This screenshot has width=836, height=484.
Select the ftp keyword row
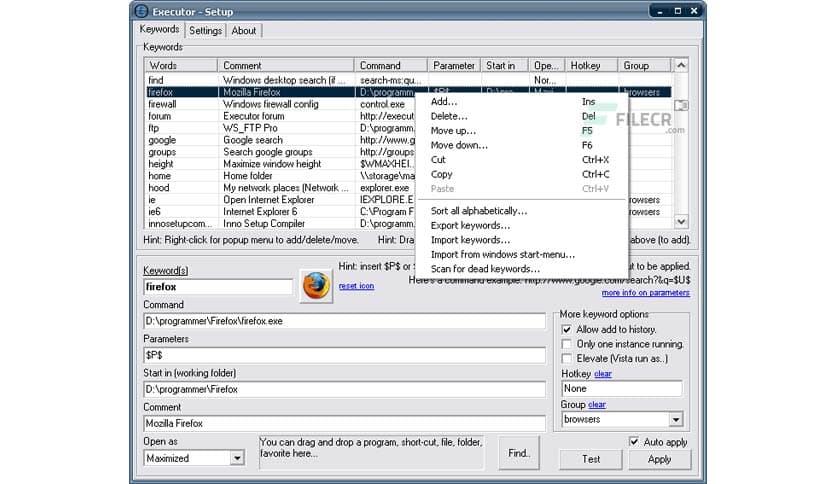280,128
